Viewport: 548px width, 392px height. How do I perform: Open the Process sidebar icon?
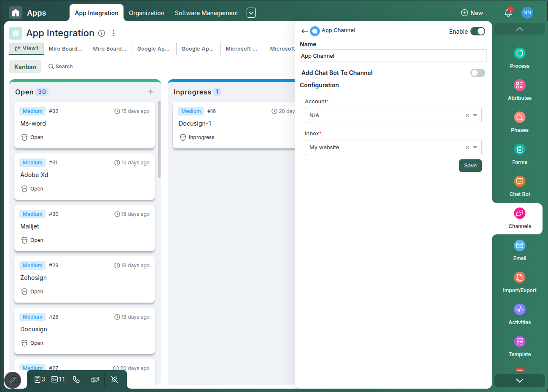tap(519, 54)
